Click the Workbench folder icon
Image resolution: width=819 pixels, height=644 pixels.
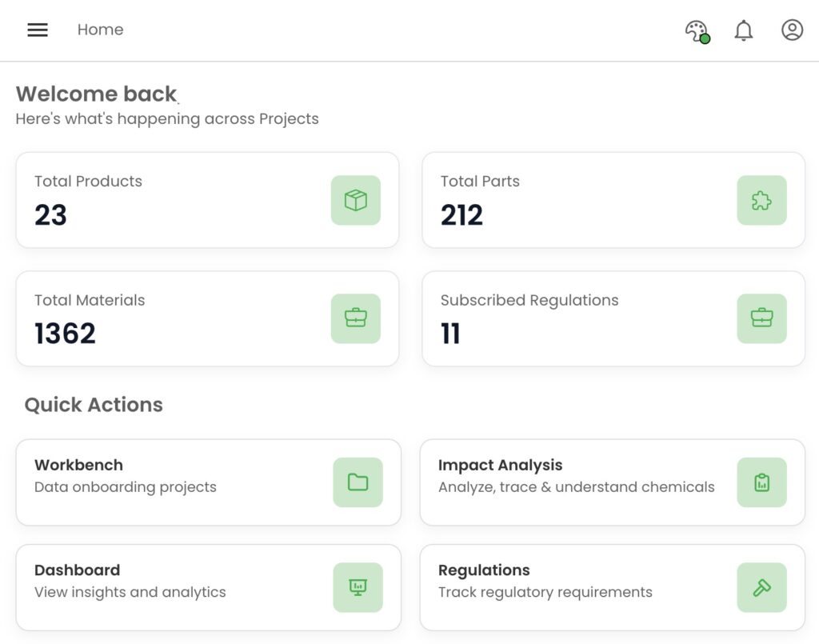coord(358,482)
